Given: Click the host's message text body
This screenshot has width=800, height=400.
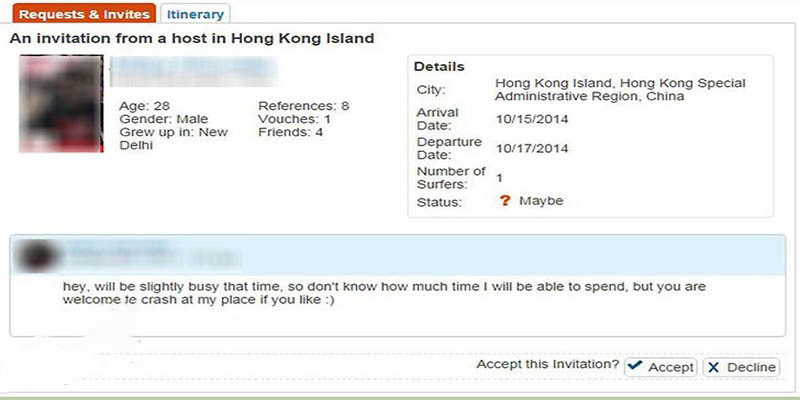Looking at the screenshot, I should click(384, 293).
